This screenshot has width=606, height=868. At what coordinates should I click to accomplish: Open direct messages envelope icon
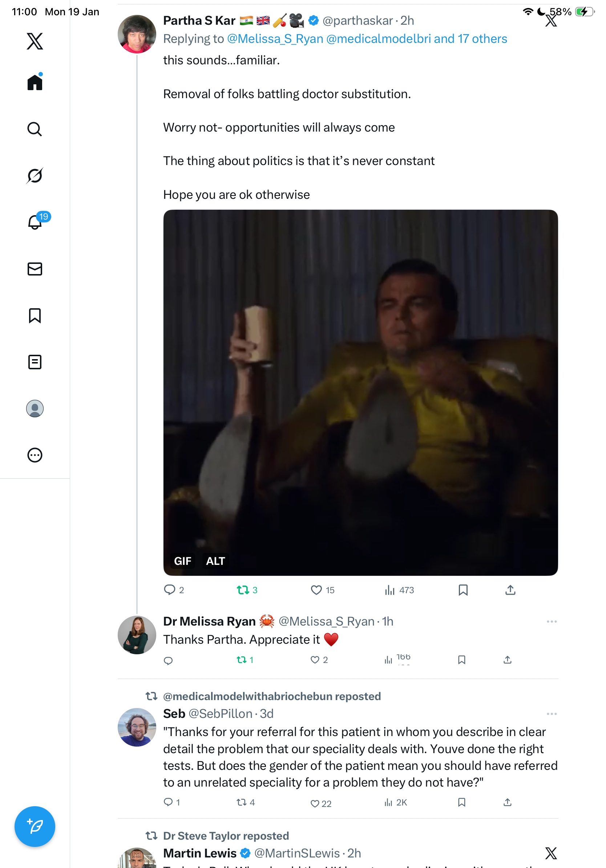(35, 269)
